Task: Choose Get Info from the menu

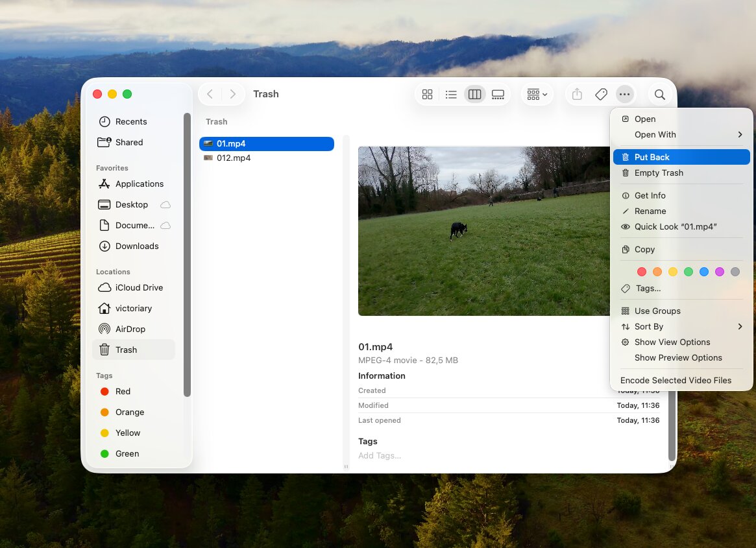Action: click(681, 195)
